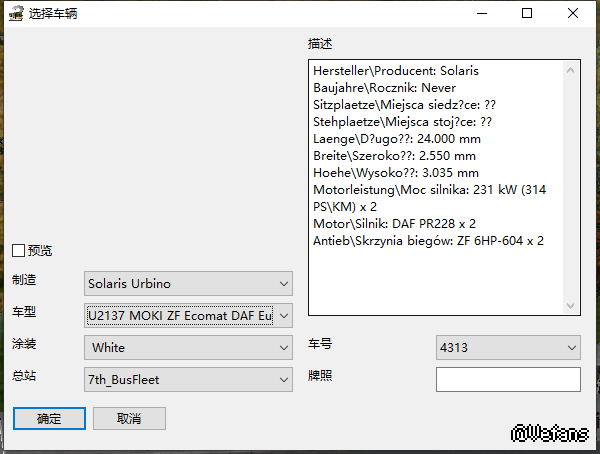The height and width of the screenshot is (454, 600).
Task: Click the bus application icon in title bar
Action: [16, 14]
